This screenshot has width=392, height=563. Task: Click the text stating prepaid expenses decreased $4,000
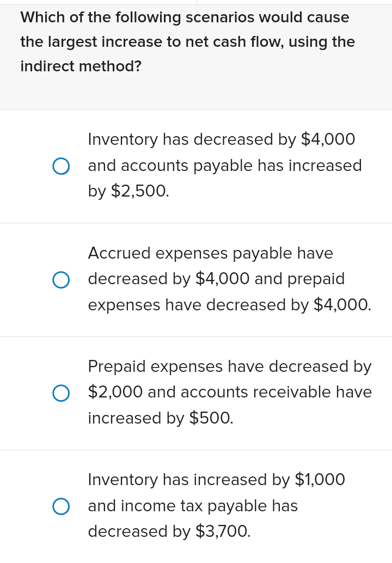click(229, 305)
